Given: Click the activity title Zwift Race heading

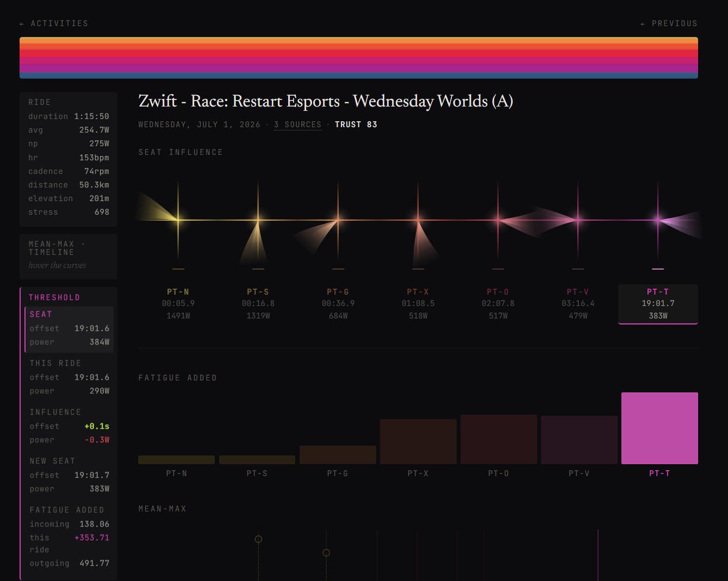Looking at the screenshot, I should [326, 101].
